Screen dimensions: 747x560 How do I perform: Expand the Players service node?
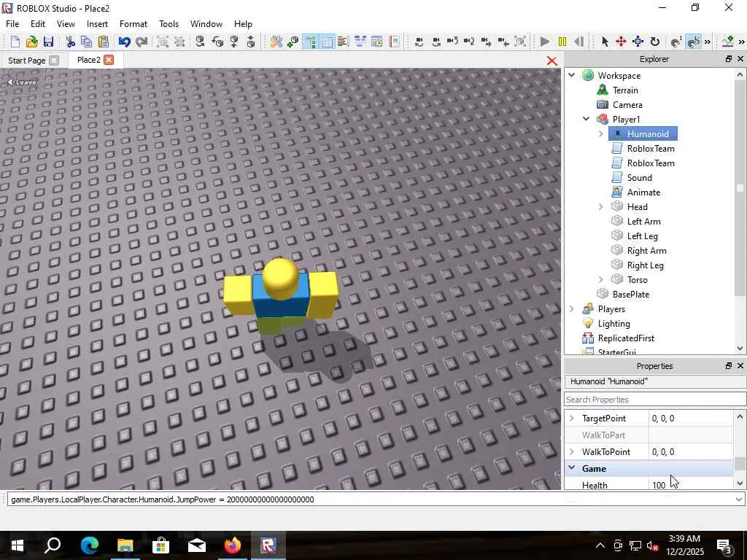point(572,308)
